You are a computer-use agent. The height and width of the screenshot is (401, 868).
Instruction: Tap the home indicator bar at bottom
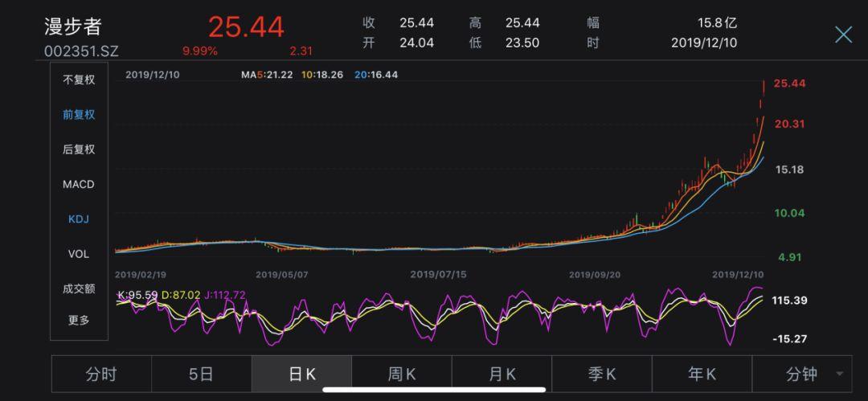point(434,390)
